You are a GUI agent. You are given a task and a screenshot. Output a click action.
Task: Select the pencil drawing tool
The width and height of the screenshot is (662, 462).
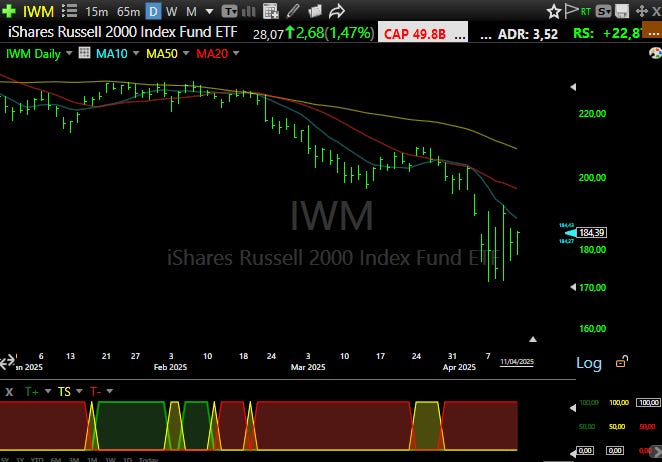[x=293, y=11]
